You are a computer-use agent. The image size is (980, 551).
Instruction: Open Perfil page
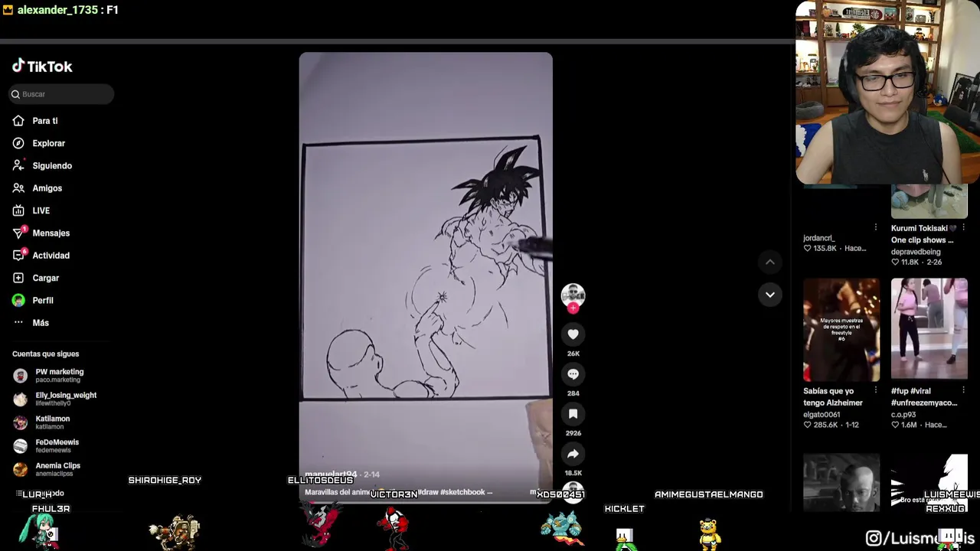pos(42,300)
